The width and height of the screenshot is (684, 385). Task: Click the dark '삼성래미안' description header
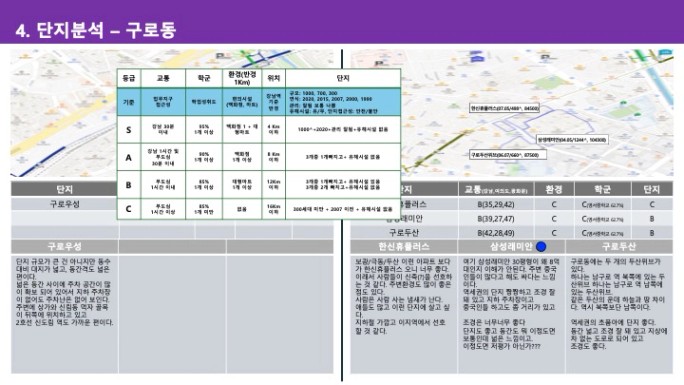click(511, 247)
